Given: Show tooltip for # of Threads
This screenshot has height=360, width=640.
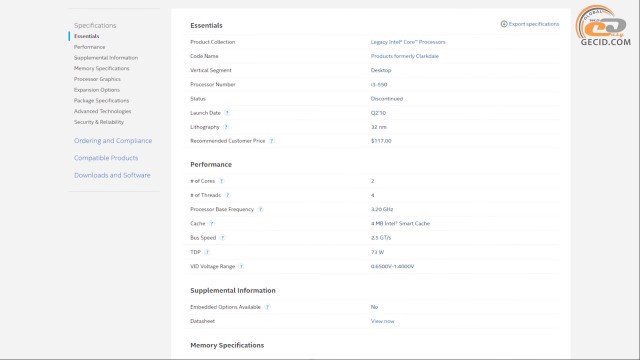Looking at the screenshot, I should point(228,196).
